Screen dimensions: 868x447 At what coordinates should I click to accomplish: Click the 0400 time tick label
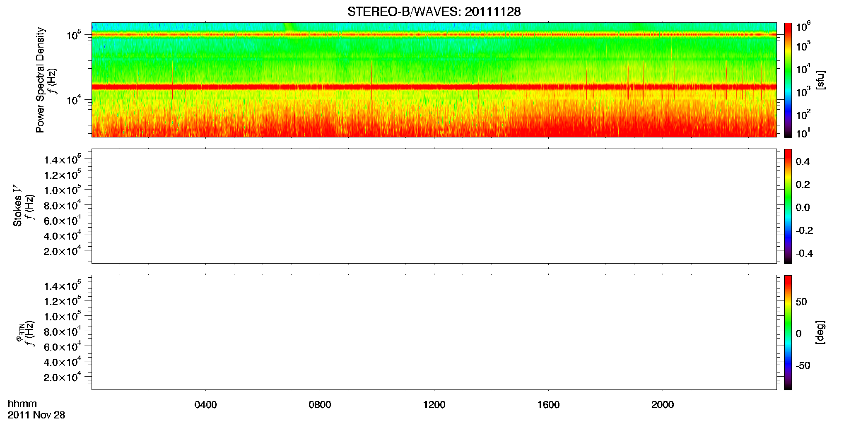click(x=206, y=405)
